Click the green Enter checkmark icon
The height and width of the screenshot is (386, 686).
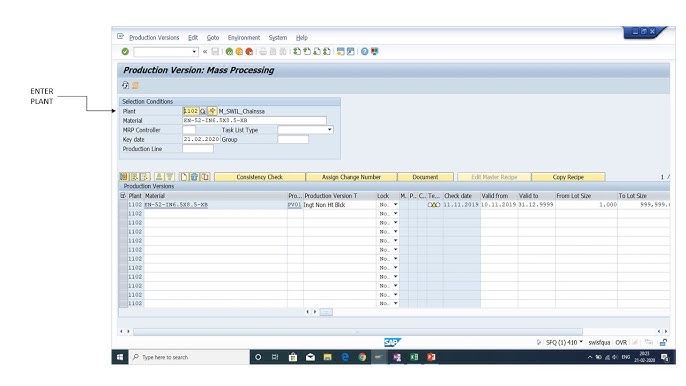coord(125,52)
